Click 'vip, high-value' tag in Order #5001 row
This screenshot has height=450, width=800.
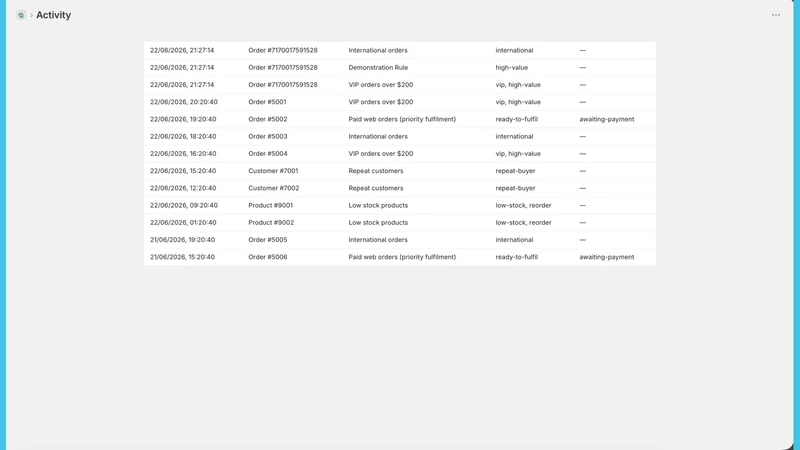point(518,102)
